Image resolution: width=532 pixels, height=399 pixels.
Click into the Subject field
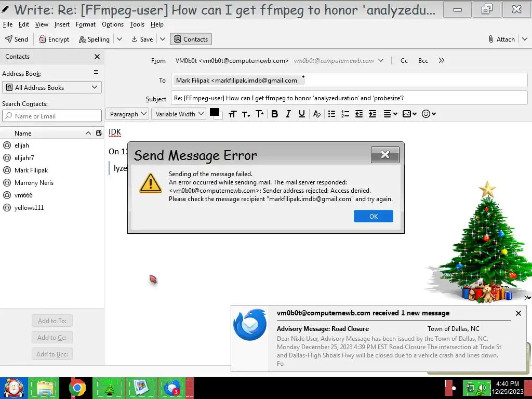pos(349,98)
